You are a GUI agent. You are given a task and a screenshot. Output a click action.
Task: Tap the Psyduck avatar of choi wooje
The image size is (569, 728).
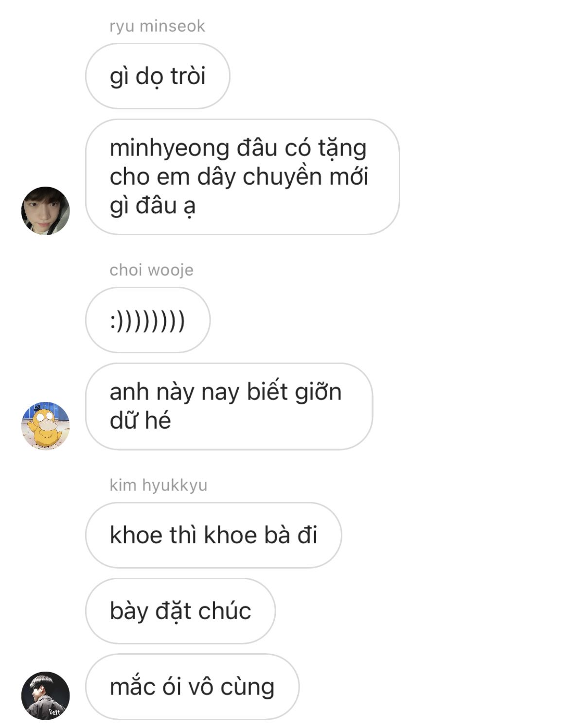(x=46, y=426)
